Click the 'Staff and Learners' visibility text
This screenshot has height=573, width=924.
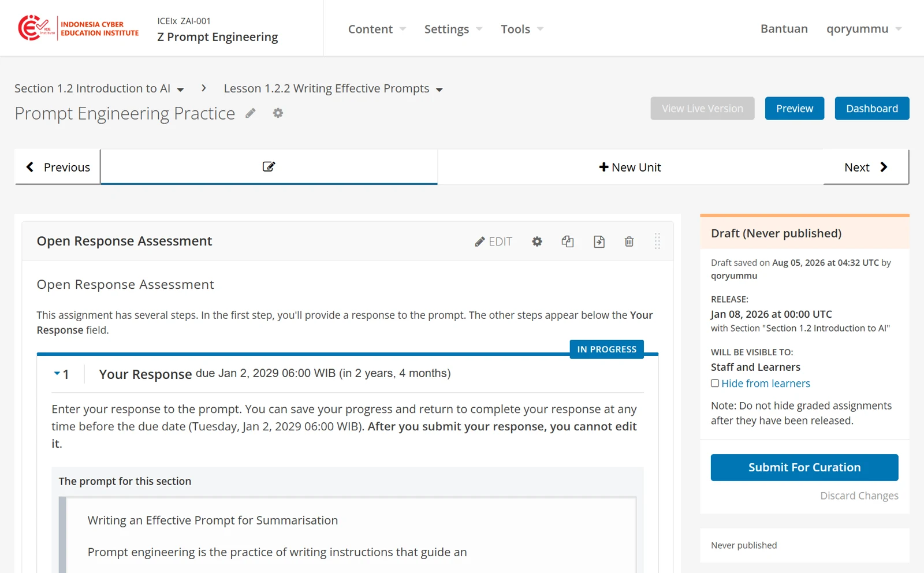pos(755,367)
